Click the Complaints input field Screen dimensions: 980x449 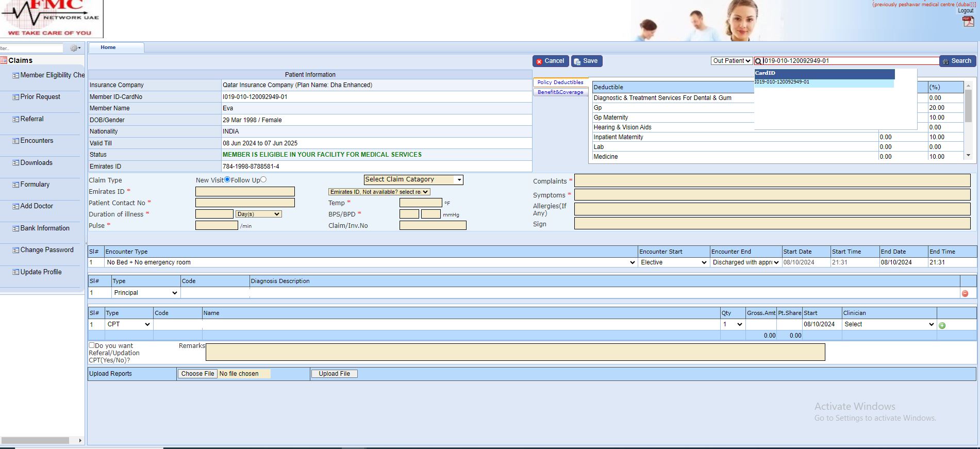(772, 180)
